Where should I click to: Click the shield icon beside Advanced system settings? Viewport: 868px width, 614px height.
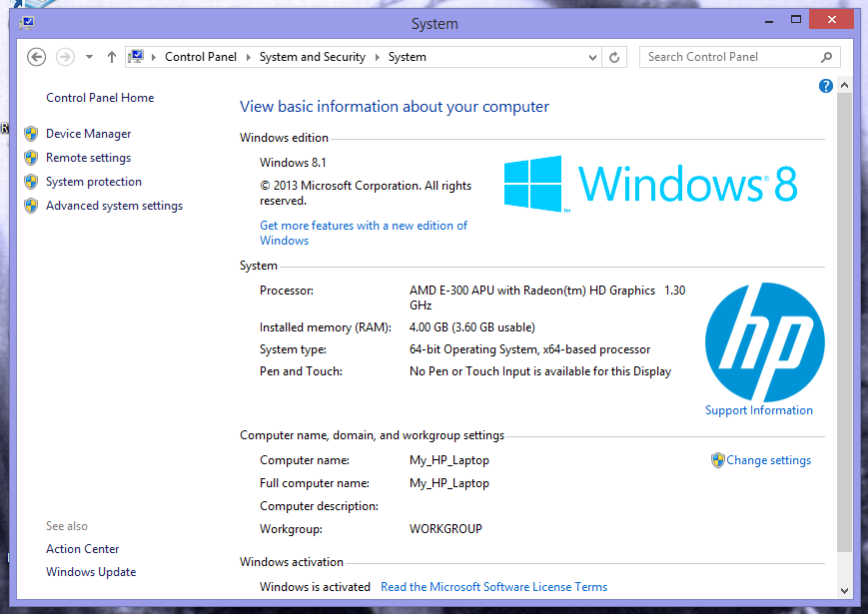pos(31,206)
